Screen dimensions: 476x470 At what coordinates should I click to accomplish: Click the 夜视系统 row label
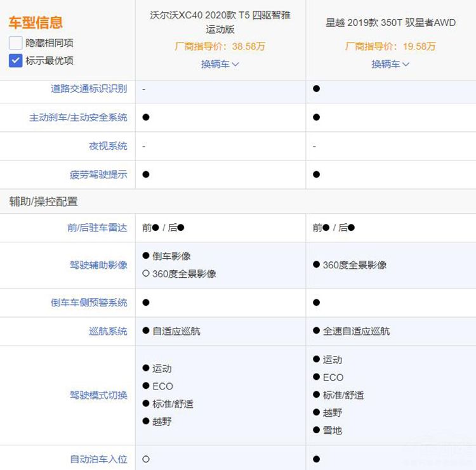[108, 146]
